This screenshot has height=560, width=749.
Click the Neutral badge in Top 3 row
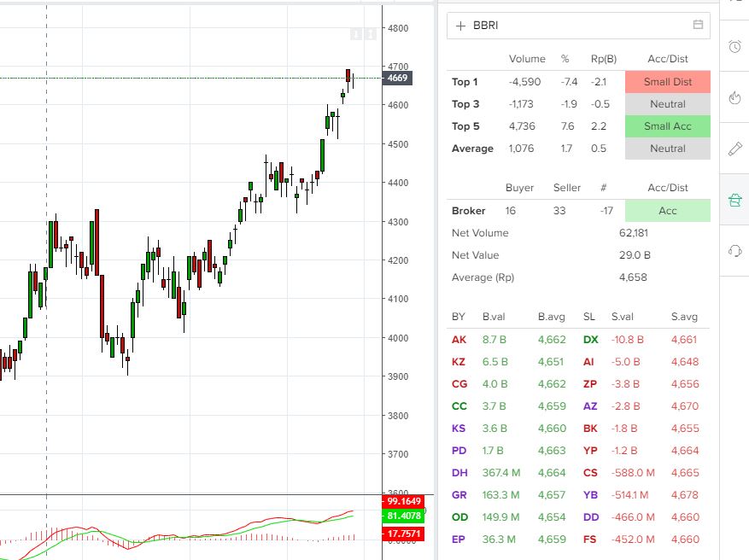pyautogui.click(x=668, y=104)
